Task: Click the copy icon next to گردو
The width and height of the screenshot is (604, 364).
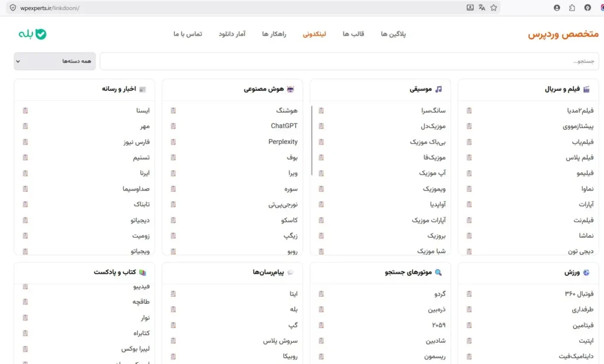Action: pyautogui.click(x=321, y=294)
